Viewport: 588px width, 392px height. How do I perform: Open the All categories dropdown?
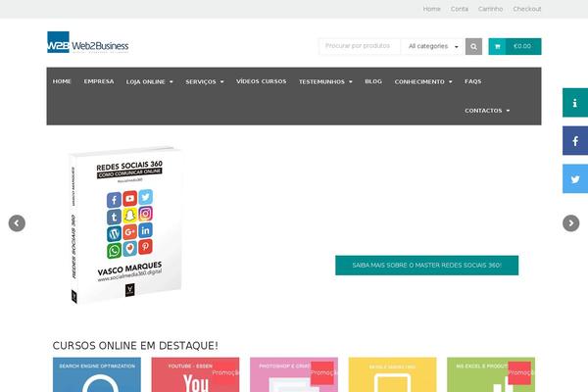click(433, 46)
